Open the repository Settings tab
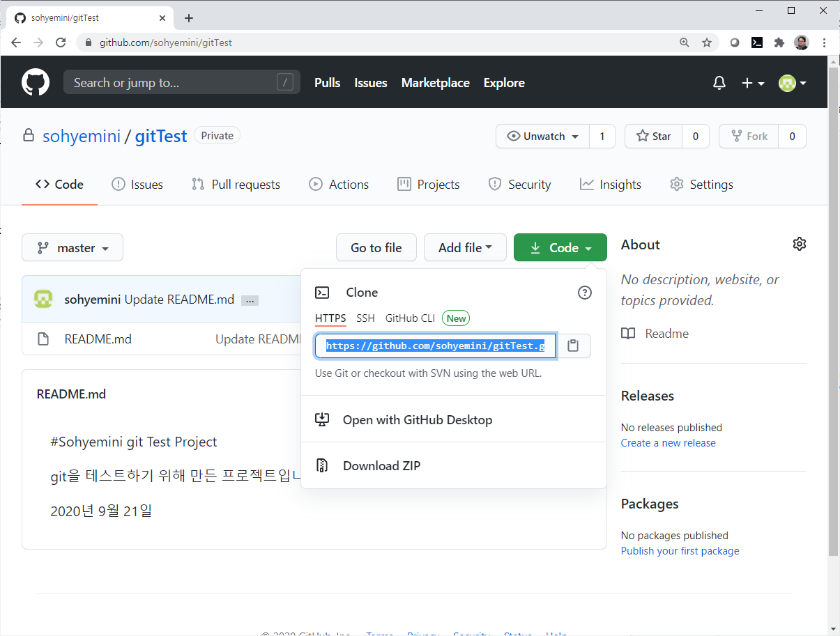 (701, 185)
